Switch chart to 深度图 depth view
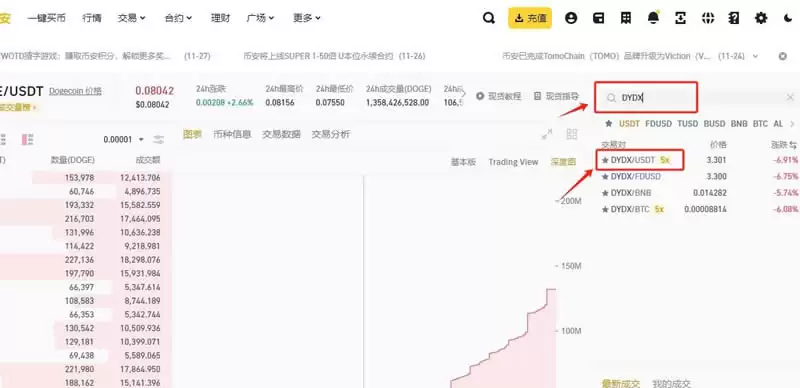 tap(563, 162)
